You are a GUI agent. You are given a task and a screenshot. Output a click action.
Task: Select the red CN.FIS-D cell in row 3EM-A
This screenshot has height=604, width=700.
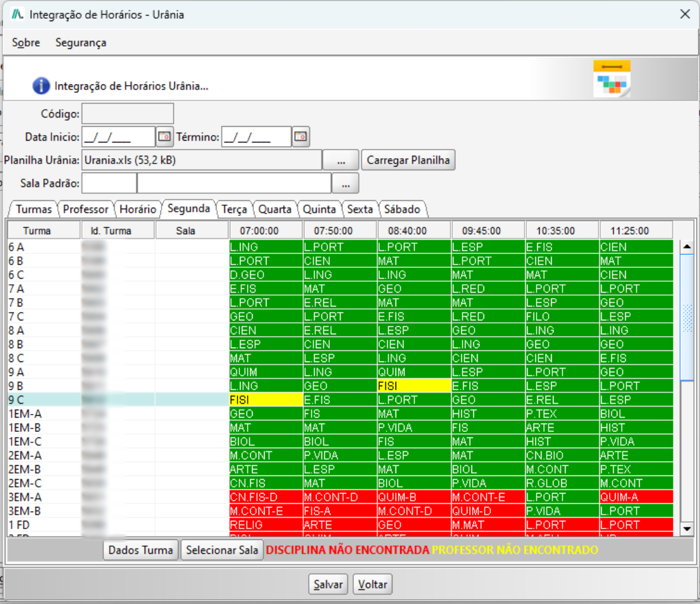click(x=266, y=497)
